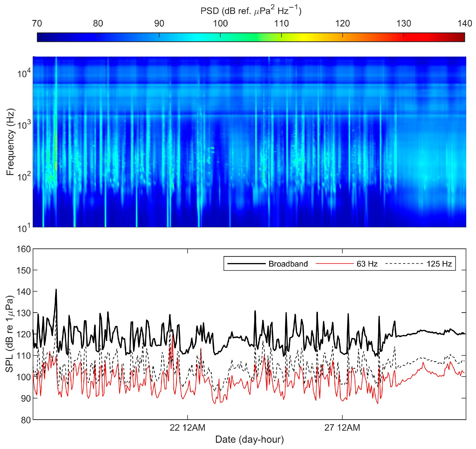Click the 27 12AM tick label
The width and height of the screenshot is (476, 449).
tap(342, 427)
